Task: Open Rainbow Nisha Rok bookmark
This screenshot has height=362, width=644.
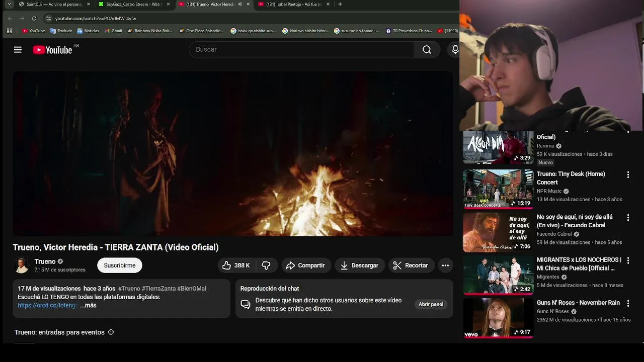Action: (150, 31)
